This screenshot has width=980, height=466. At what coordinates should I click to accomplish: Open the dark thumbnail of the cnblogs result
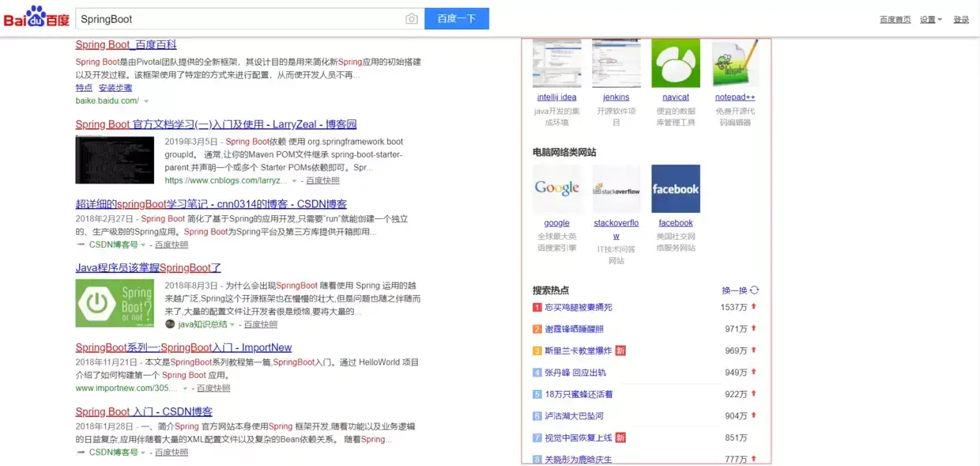(115, 160)
